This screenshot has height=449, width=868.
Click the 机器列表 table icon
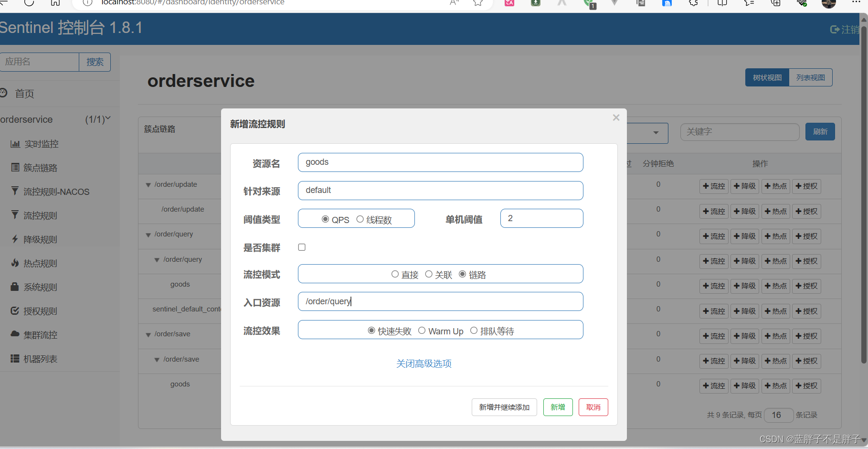pos(15,358)
